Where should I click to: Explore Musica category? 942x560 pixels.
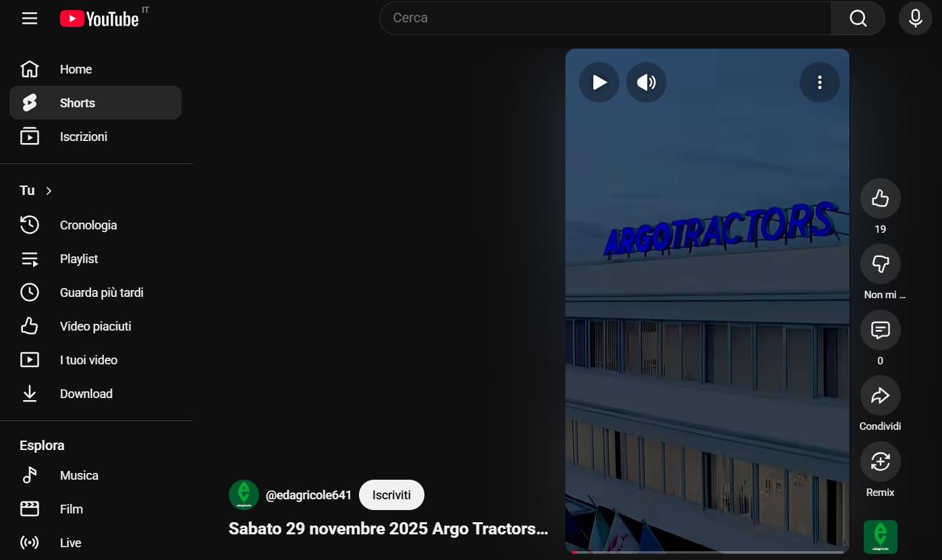95,475
